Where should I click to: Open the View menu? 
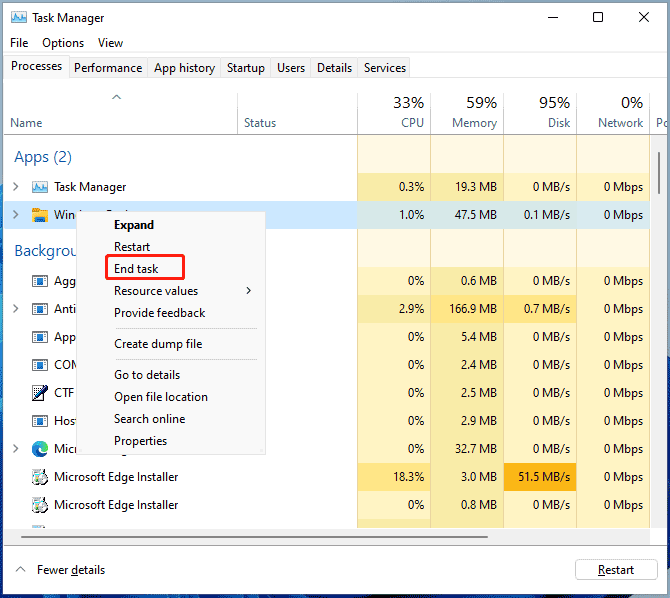coord(110,43)
